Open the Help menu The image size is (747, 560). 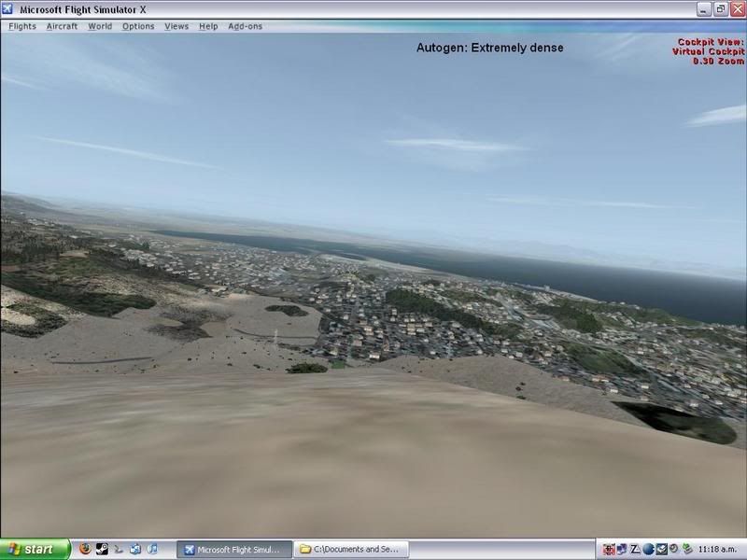[208, 26]
